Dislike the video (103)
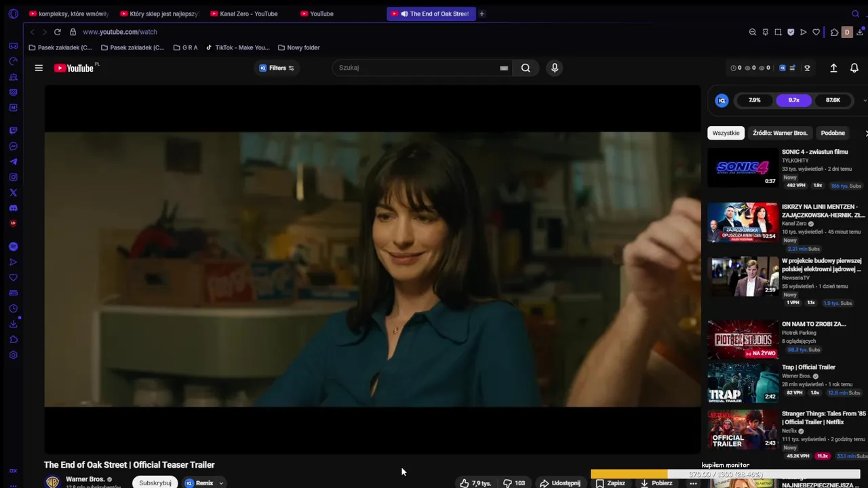Screen dimensions: 868x488 (514, 483)
